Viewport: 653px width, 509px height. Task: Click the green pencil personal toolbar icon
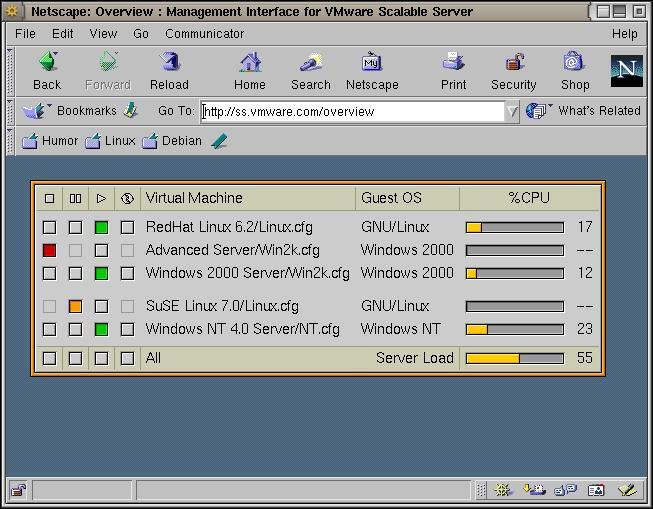(219, 141)
